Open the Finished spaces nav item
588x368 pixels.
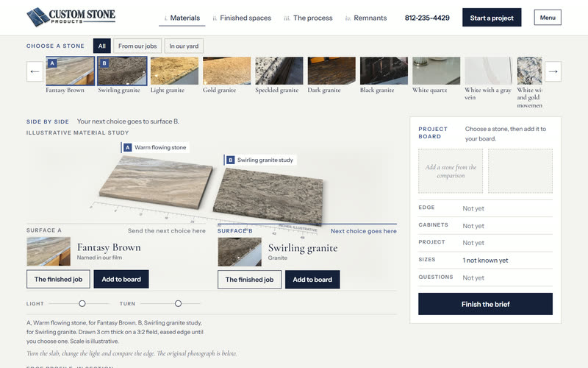pyautogui.click(x=242, y=18)
